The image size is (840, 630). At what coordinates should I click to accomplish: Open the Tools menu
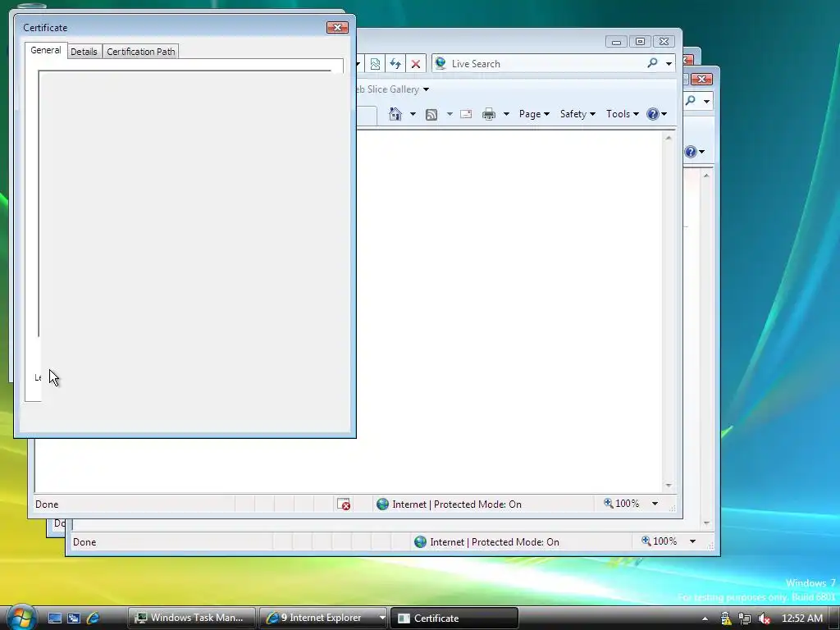tap(622, 113)
